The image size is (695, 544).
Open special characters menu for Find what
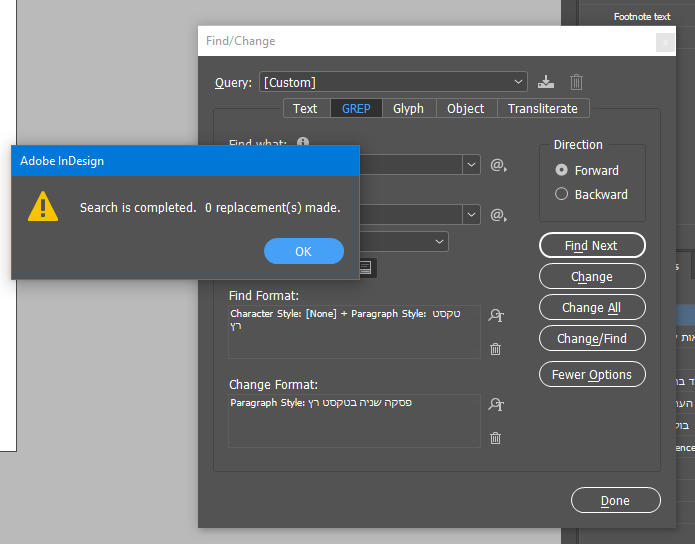498,165
